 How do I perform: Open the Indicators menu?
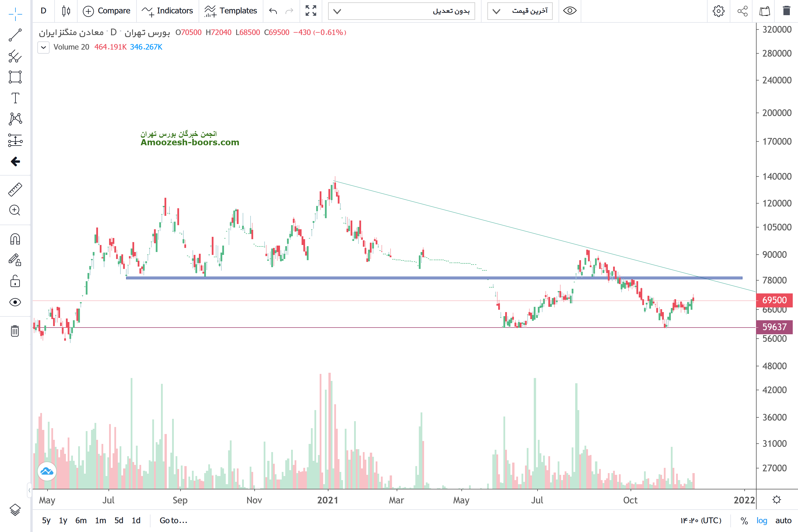coord(168,11)
